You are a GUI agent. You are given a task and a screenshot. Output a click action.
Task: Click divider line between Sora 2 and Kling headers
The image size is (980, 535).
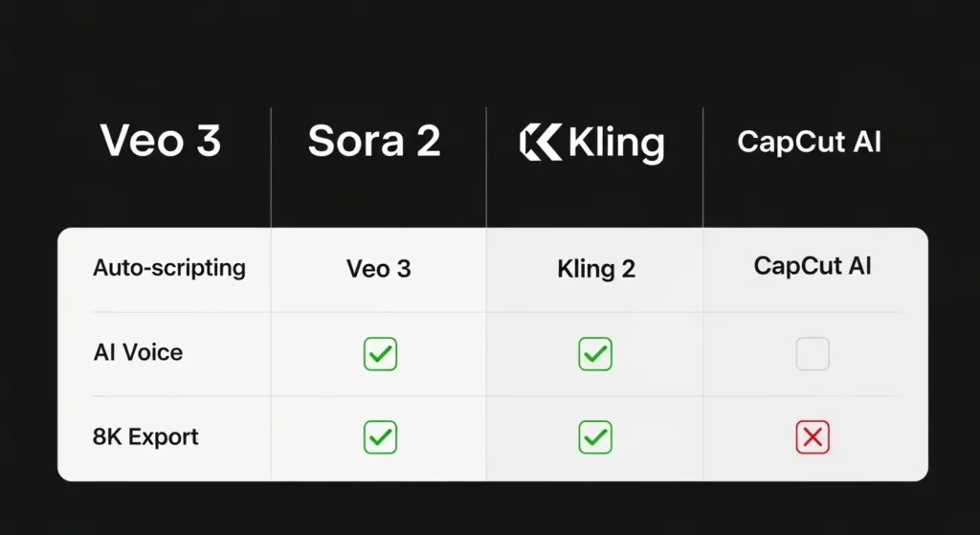(486, 167)
